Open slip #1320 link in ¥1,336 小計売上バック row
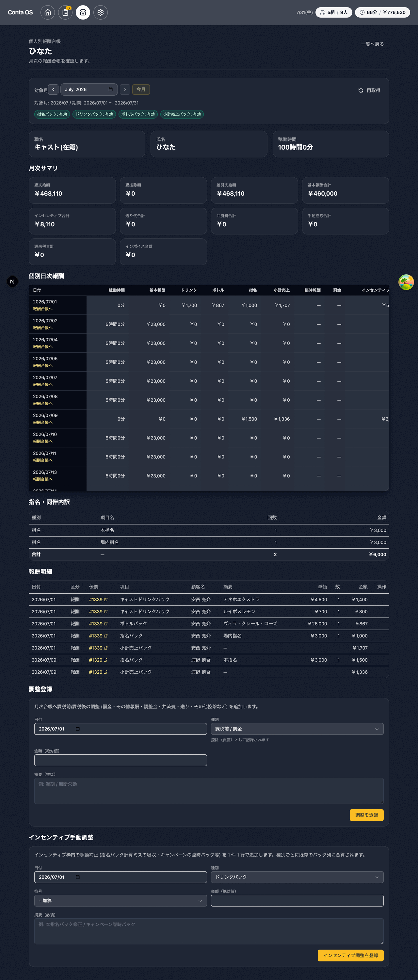This screenshot has width=418, height=980. point(98,672)
